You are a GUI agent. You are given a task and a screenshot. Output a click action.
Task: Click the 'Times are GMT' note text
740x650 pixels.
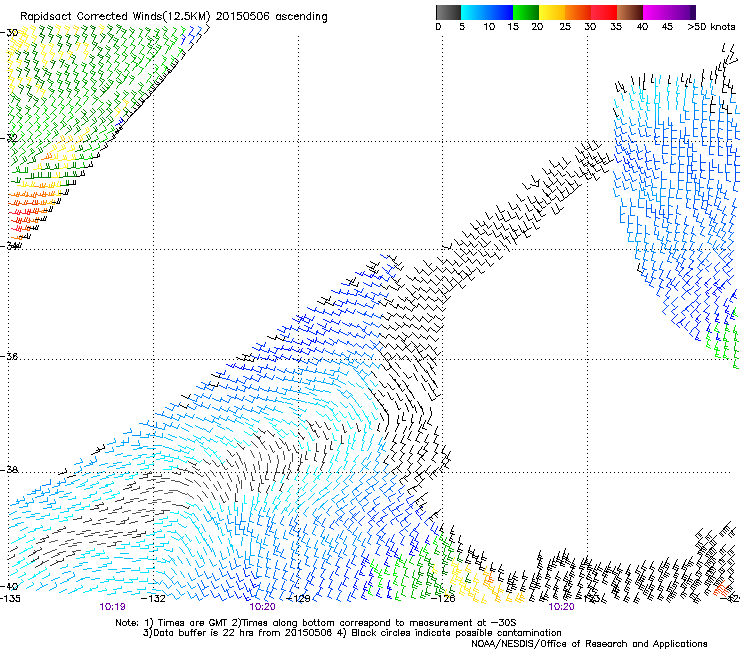click(193, 623)
